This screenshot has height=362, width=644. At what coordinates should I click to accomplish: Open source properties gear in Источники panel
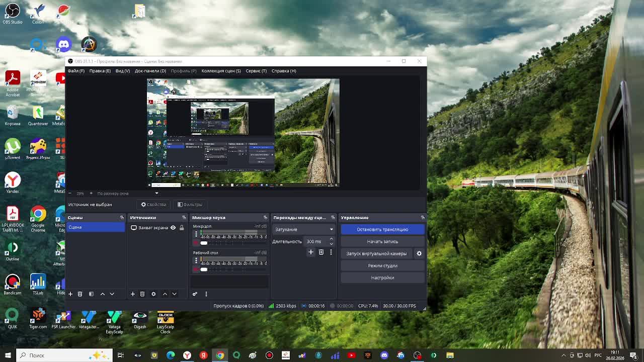153,294
